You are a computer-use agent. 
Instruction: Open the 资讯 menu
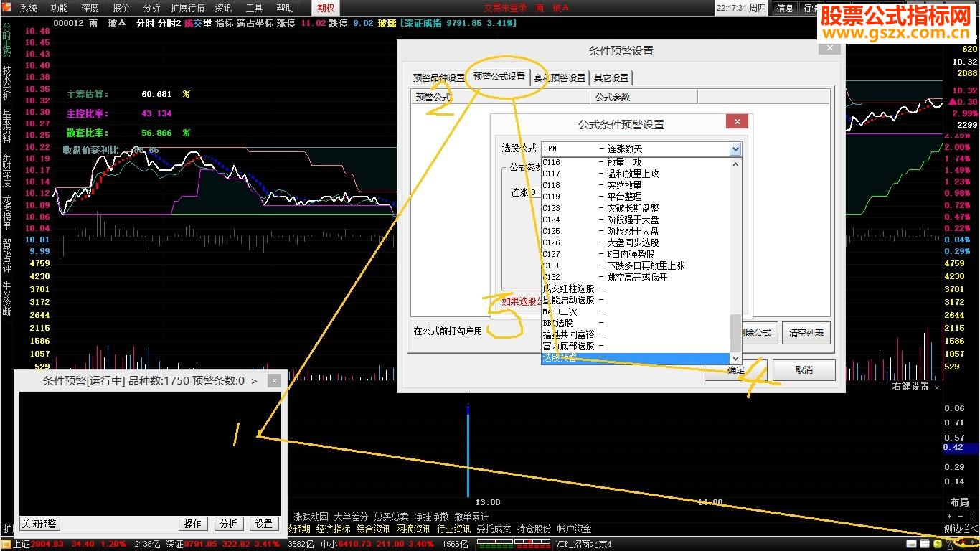tap(223, 9)
